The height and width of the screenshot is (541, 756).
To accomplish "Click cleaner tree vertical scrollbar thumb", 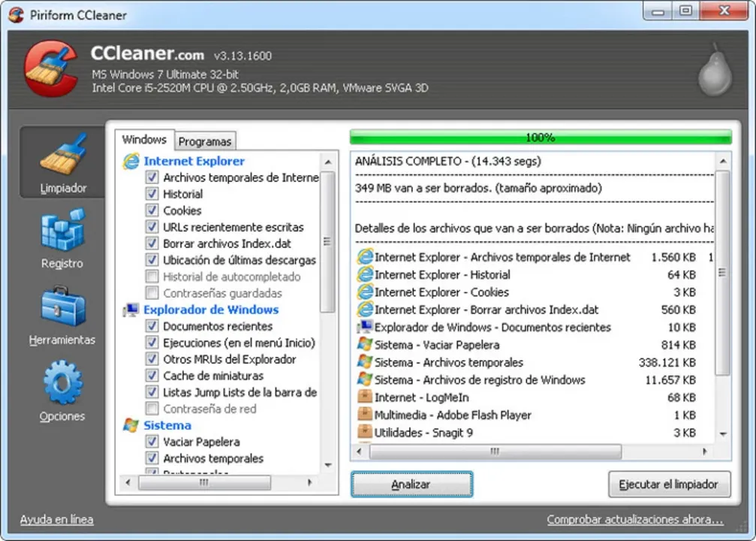I will (x=328, y=242).
